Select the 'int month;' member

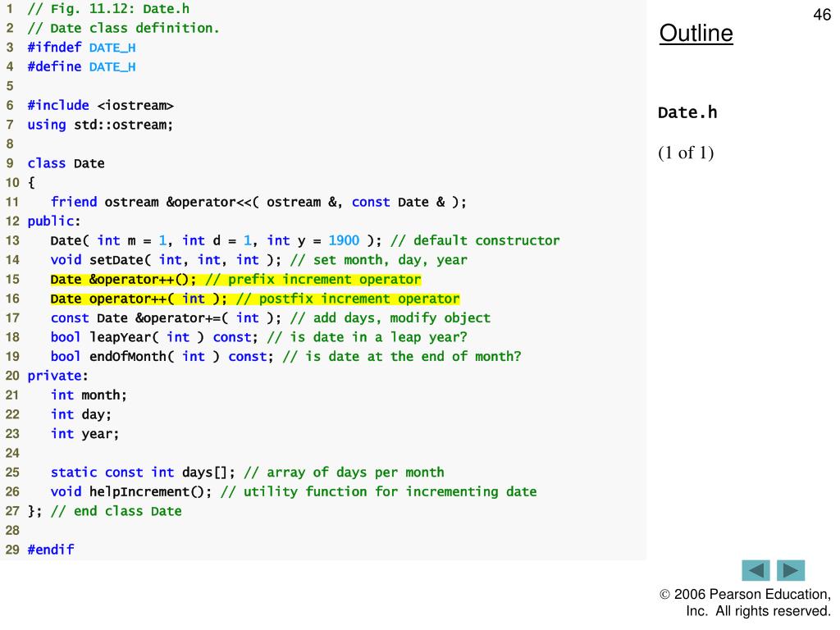click(89, 395)
